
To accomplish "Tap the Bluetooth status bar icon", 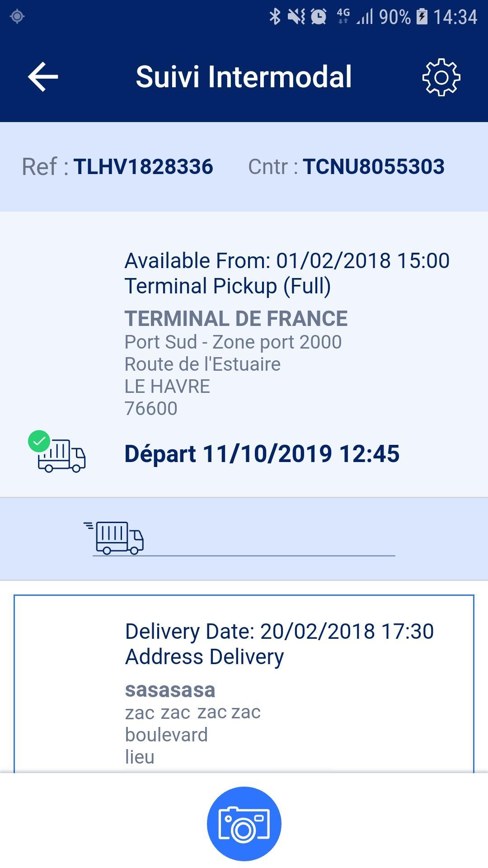I will (x=275, y=17).
